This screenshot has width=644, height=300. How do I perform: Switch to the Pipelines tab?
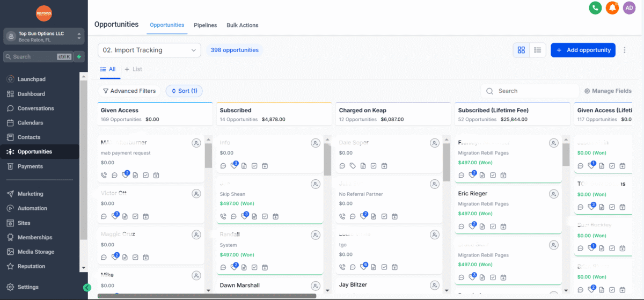[x=205, y=25]
